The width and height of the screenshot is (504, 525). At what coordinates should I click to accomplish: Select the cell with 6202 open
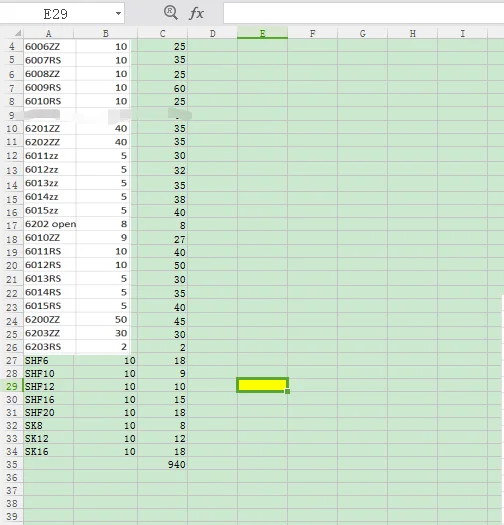click(x=50, y=224)
